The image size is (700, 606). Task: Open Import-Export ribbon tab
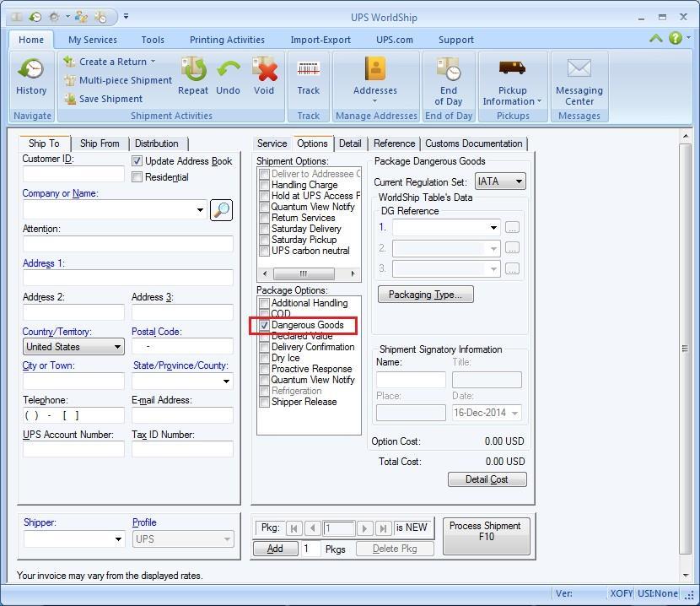320,40
